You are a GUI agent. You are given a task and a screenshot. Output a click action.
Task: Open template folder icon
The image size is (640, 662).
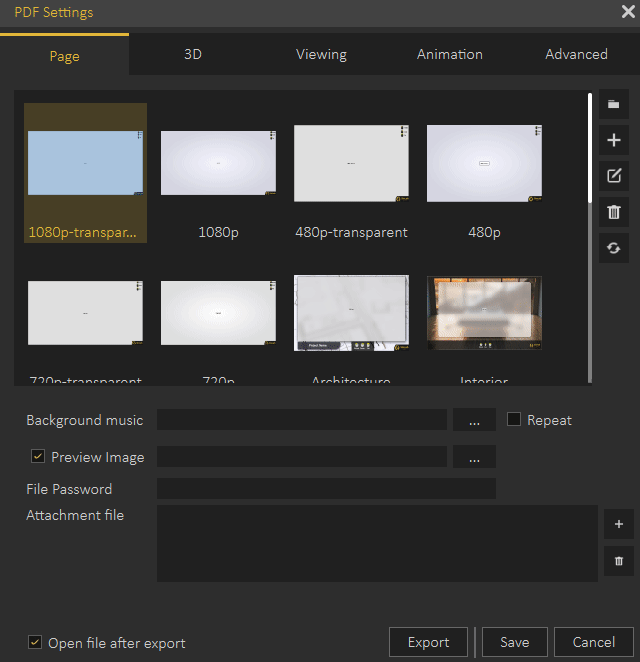click(614, 105)
